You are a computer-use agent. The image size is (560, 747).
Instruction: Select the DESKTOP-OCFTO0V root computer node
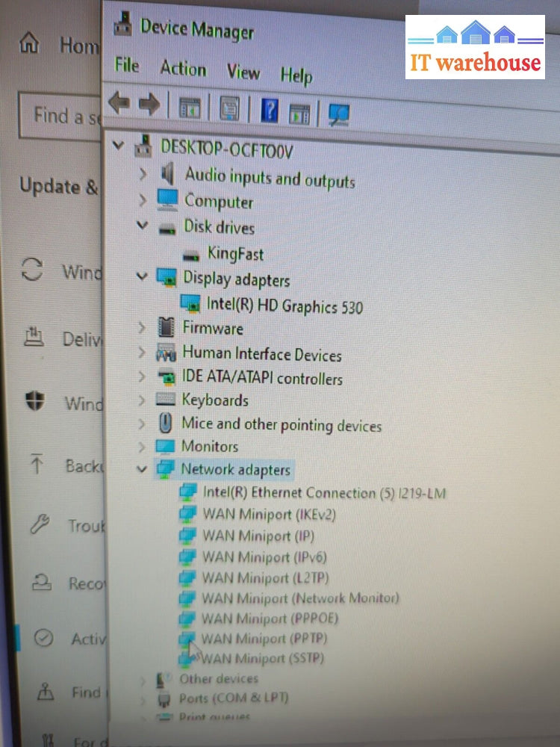(x=227, y=149)
